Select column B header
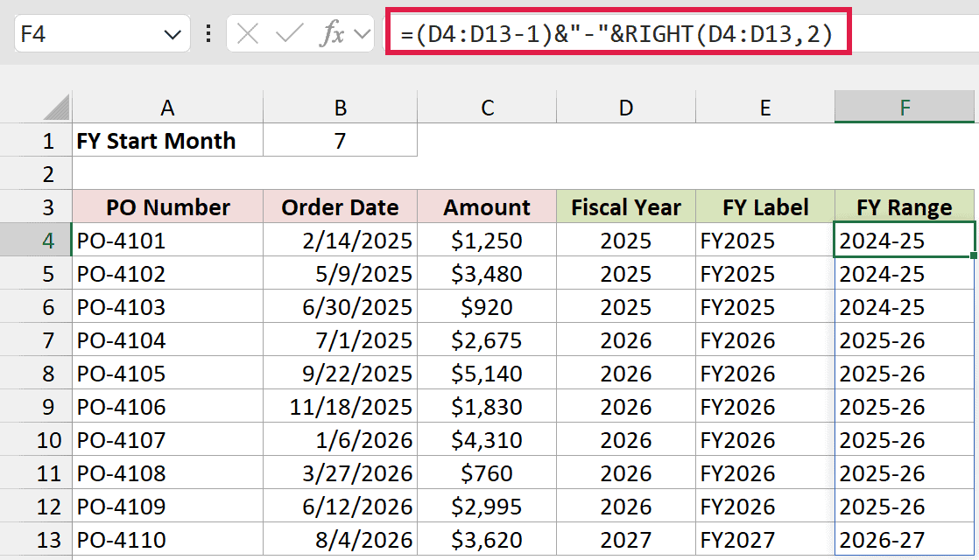 (x=341, y=108)
